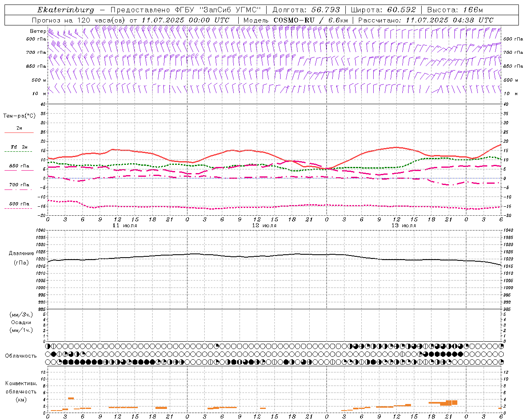The height and width of the screenshot is (420, 525).
Task: Click the Ekaterinburg city title
Action: tap(66, 10)
